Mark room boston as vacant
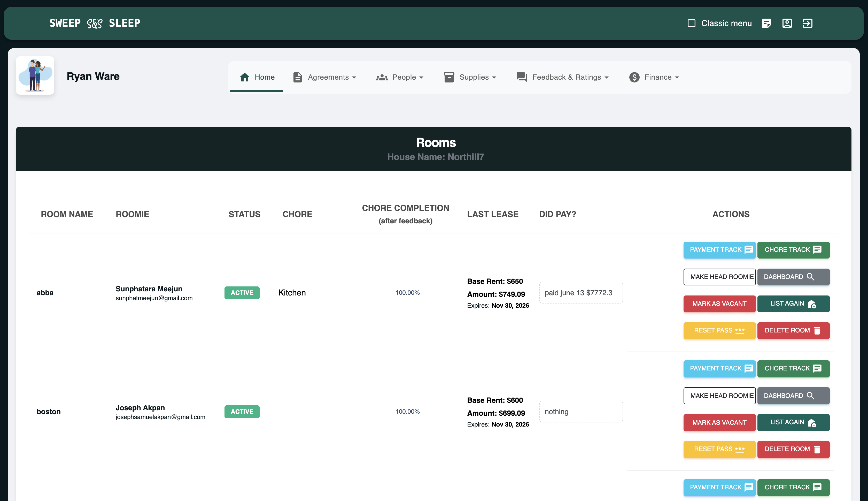Screen dimensions: 868x501 719,423
